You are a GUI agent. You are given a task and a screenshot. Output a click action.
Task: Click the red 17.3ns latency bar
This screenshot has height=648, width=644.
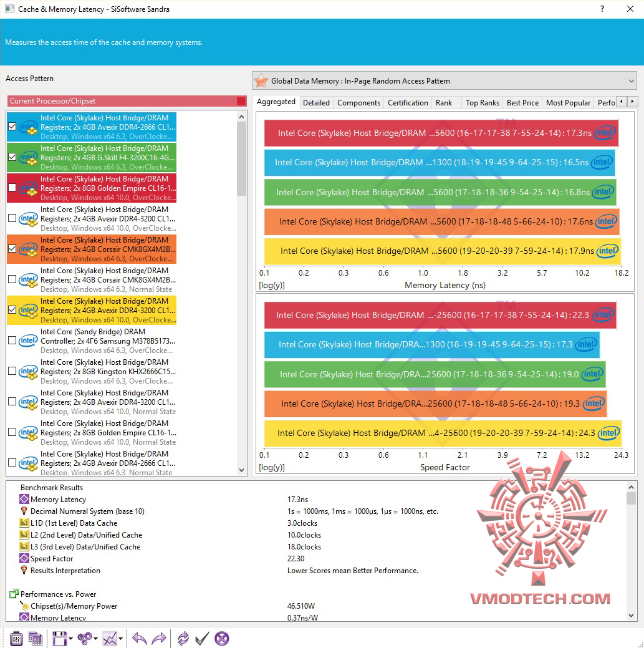click(441, 133)
